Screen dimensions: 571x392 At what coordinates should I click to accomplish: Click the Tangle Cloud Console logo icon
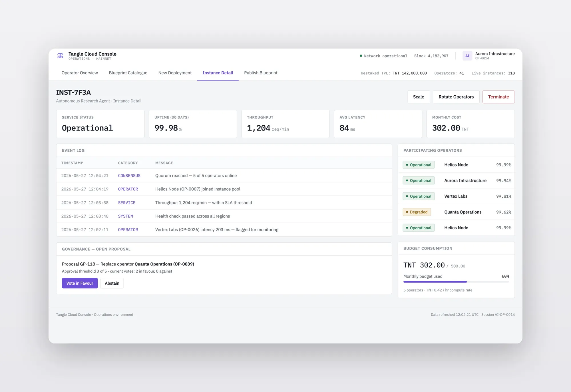click(x=60, y=56)
